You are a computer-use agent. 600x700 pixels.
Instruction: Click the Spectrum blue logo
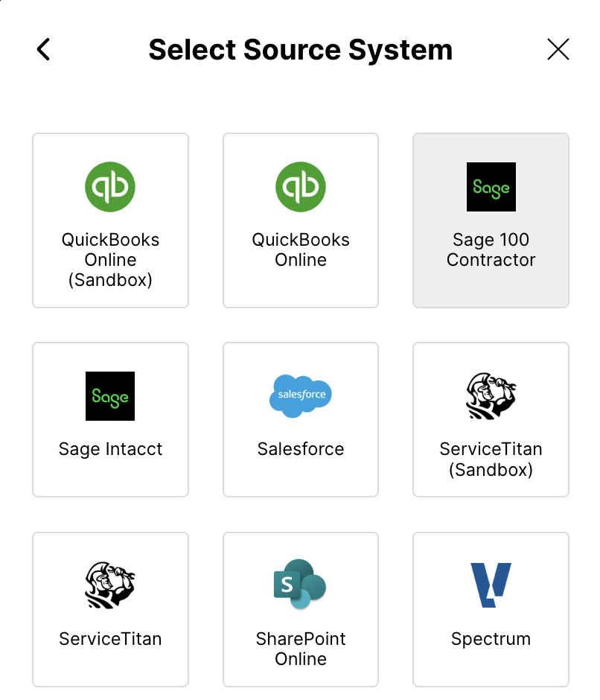click(x=491, y=585)
